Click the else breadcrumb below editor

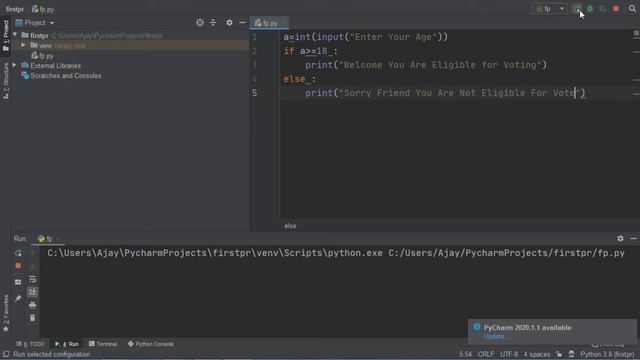tap(290, 226)
